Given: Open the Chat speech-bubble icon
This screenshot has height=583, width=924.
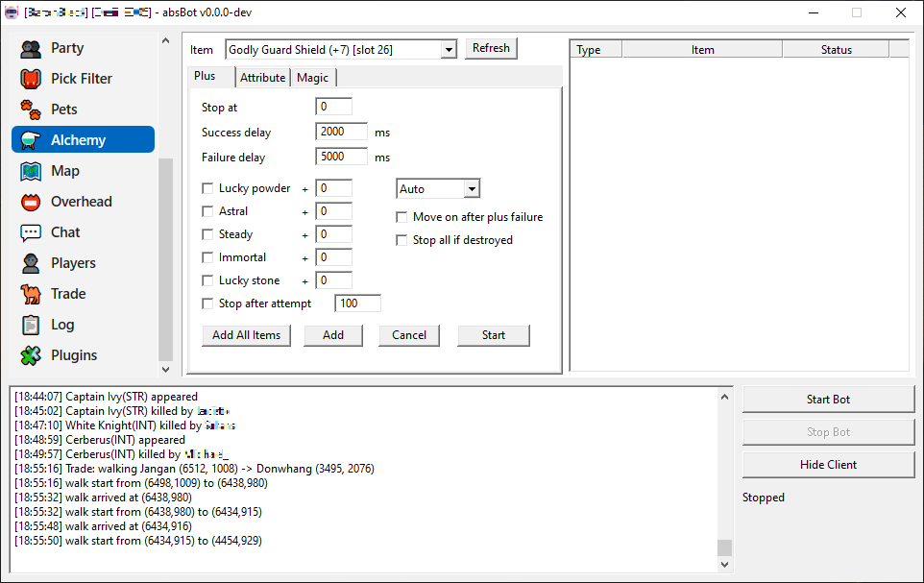Looking at the screenshot, I should click(x=31, y=232).
